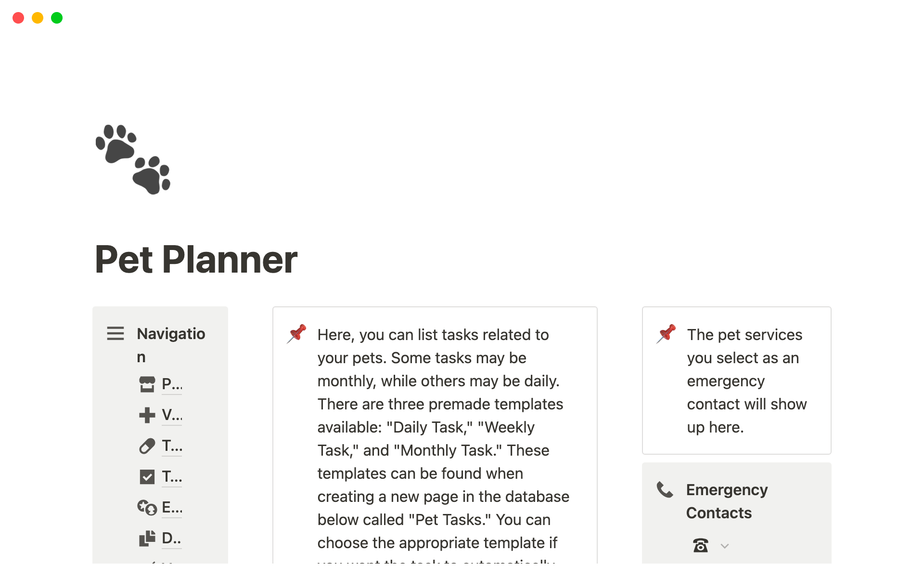Viewport: 924px width, 578px height.
Task: Click the Navigation heading text
Action: [171, 334]
